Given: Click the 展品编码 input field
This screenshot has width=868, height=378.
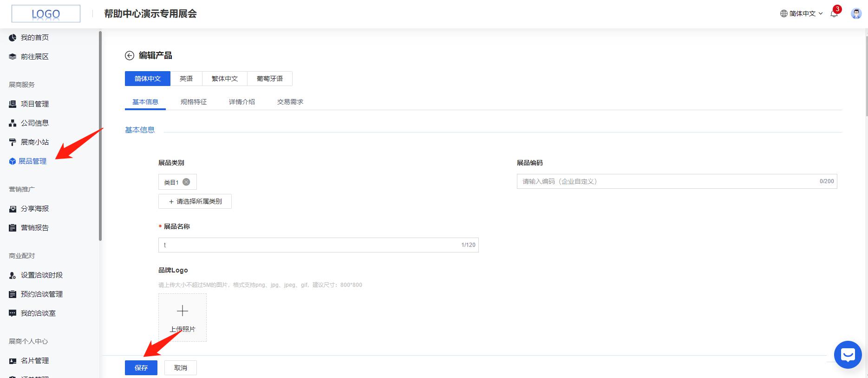Looking at the screenshot, I should (x=669, y=181).
